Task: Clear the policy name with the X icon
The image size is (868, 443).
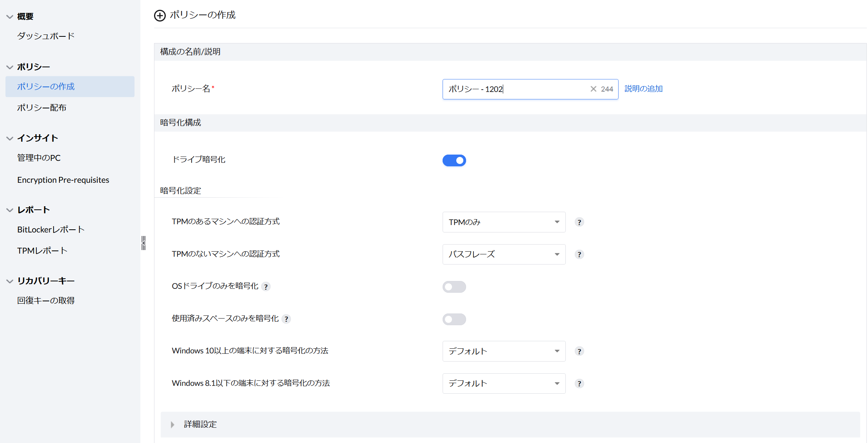Action: (593, 89)
